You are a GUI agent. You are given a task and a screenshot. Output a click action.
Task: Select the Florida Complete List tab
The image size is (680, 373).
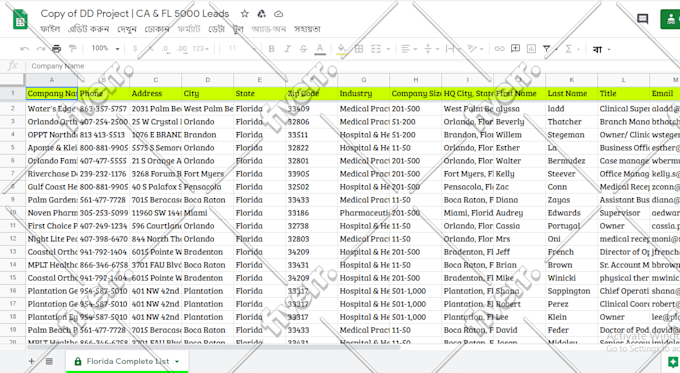pyautogui.click(x=127, y=361)
